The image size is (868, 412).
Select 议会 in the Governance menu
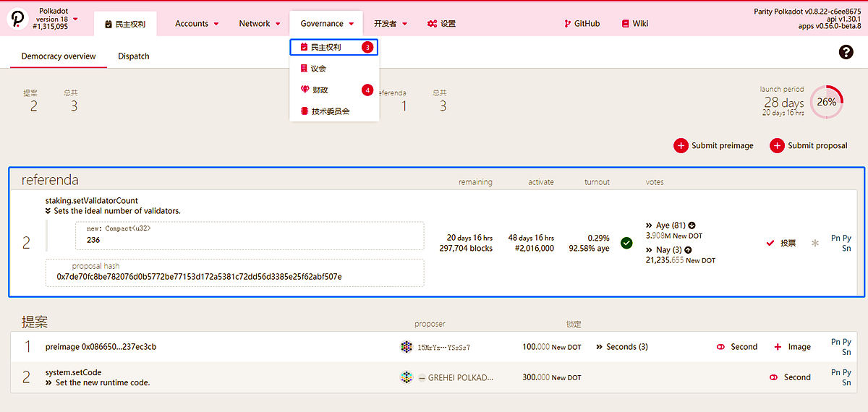point(334,69)
